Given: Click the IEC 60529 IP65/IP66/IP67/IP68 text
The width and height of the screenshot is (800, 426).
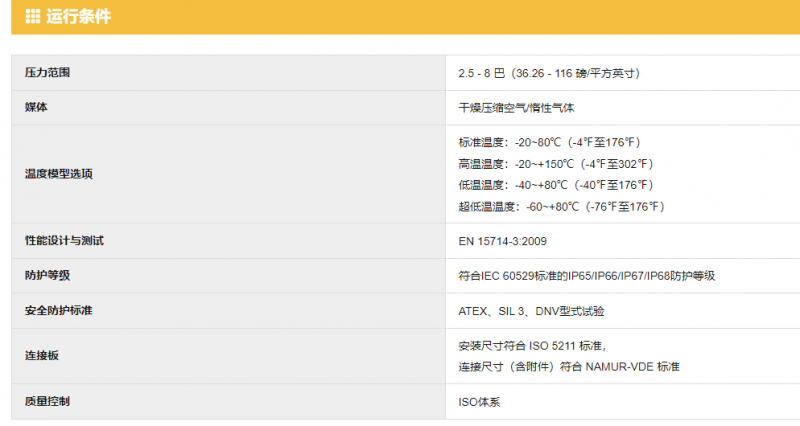Looking at the screenshot, I should (x=586, y=276).
